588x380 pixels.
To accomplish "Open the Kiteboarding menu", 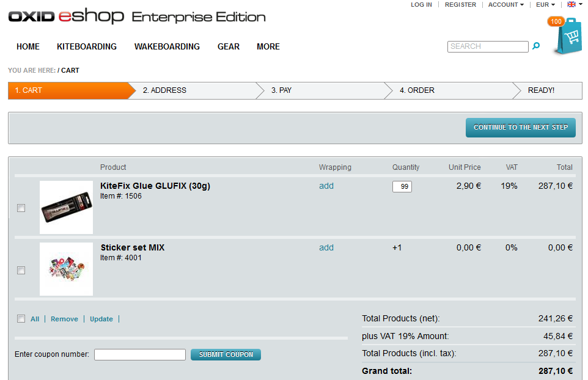I will pos(87,46).
